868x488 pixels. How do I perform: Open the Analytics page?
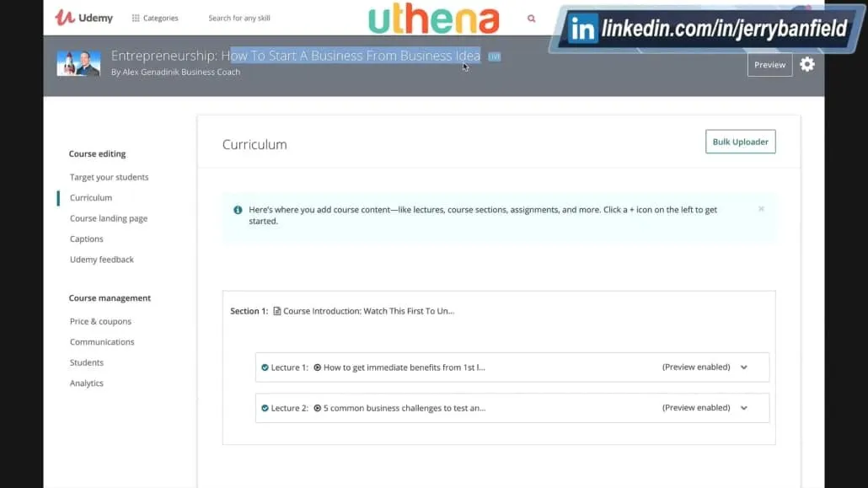pos(86,383)
